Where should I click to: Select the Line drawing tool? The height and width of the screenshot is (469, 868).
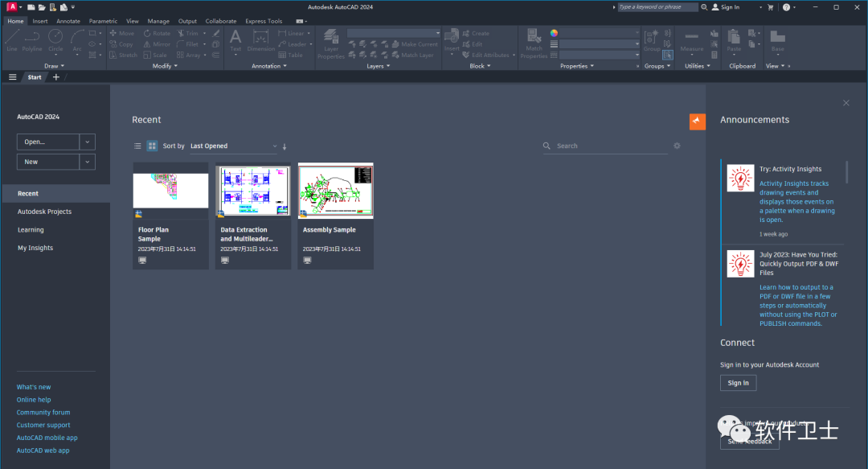click(11, 40)
